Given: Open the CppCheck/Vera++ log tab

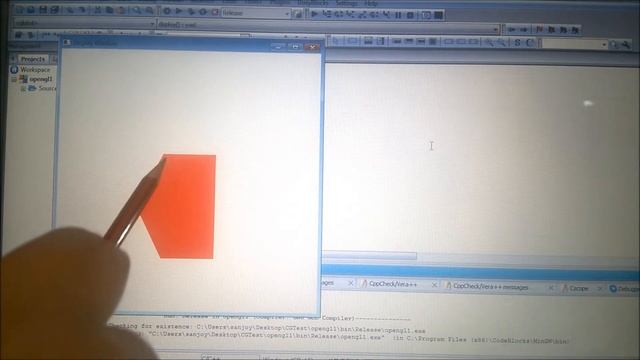Looking at the screenshot, I should 393,284.
